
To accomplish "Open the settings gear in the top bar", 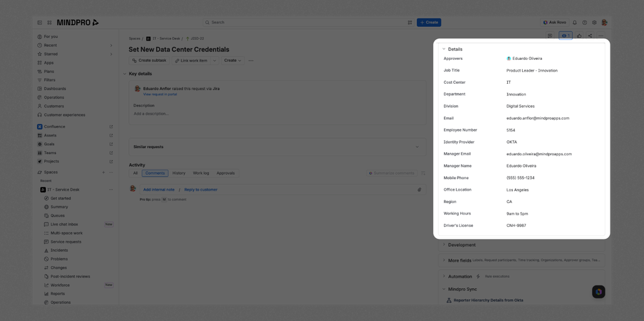I will coord(594,23).
